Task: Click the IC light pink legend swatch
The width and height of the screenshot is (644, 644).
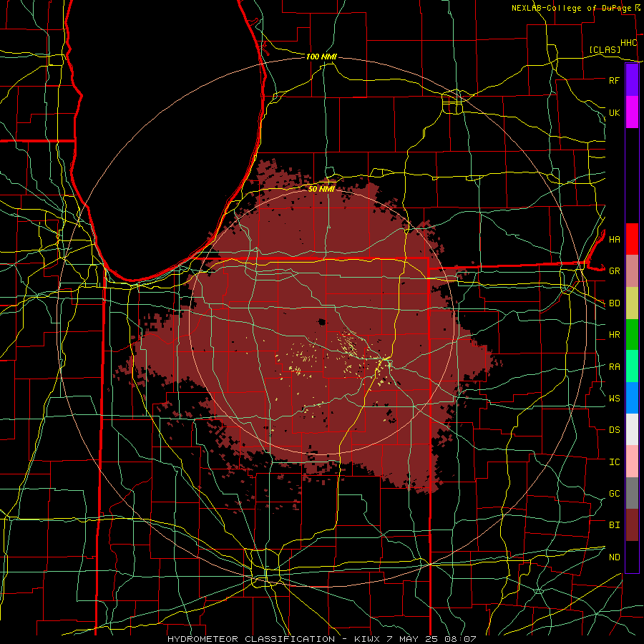Action: 632,462
